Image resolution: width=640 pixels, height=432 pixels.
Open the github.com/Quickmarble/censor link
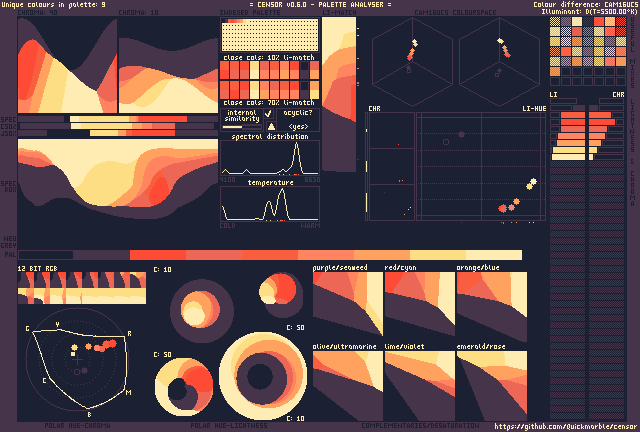click(x=565, y=426)
